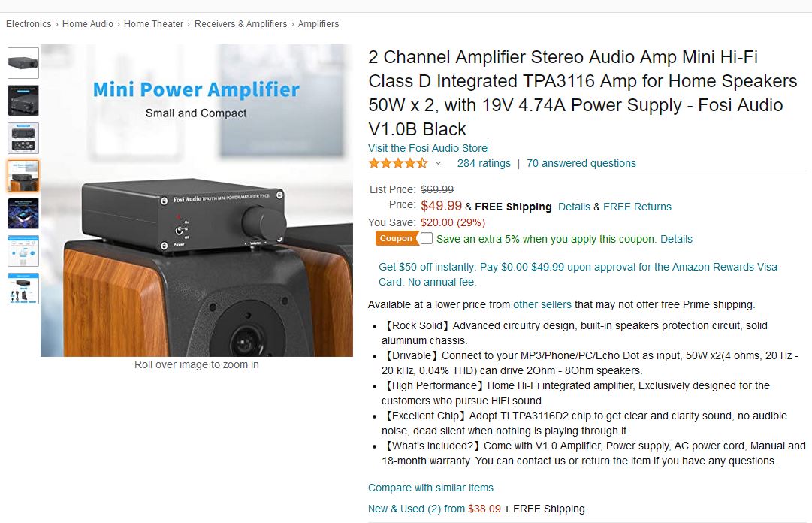Click the main product image to zoom
The image size is (812, 523).
[x=197, y=201]
